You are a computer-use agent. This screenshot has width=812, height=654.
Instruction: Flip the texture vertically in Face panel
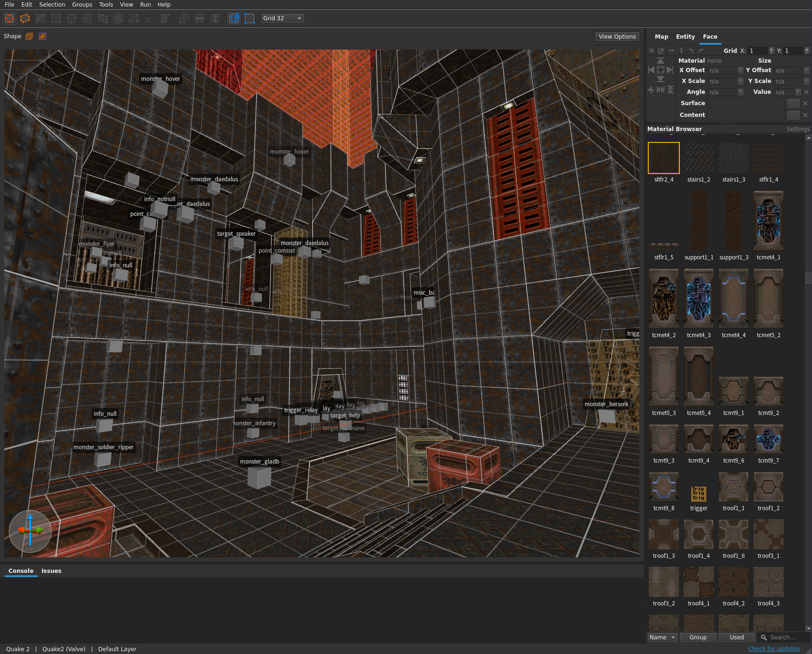(x=681, y=50)
